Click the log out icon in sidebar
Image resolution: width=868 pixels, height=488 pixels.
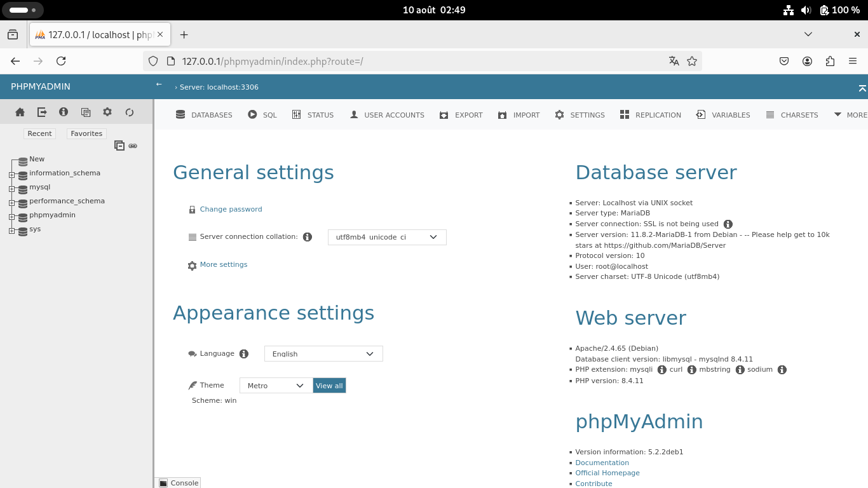click(x=42, y=112)
